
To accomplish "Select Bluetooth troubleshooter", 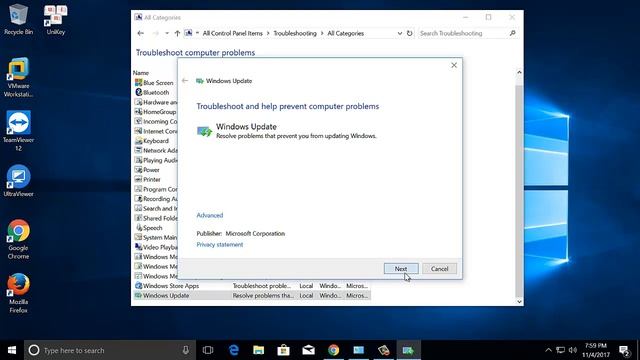I will point(152,92).
